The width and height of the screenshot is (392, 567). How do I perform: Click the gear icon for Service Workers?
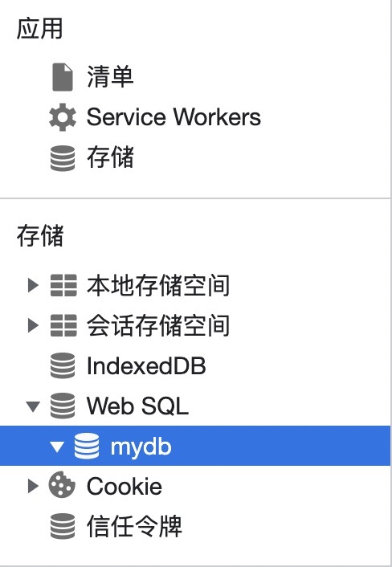pos(63,117)
